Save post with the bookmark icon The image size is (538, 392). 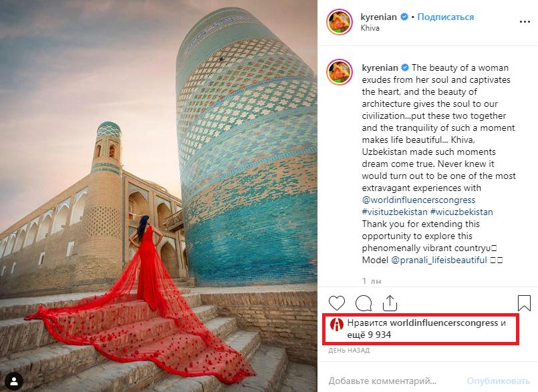(x=524, y=303)
